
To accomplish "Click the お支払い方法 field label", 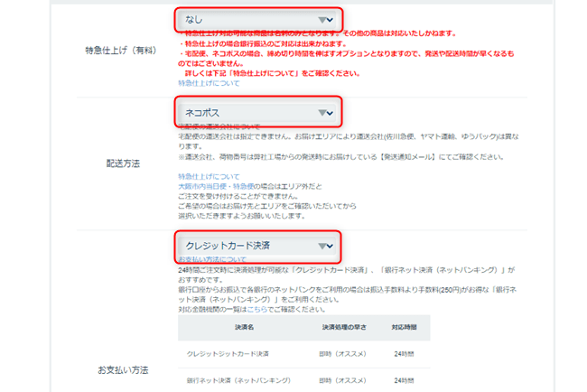I will [x=123, y=370].
